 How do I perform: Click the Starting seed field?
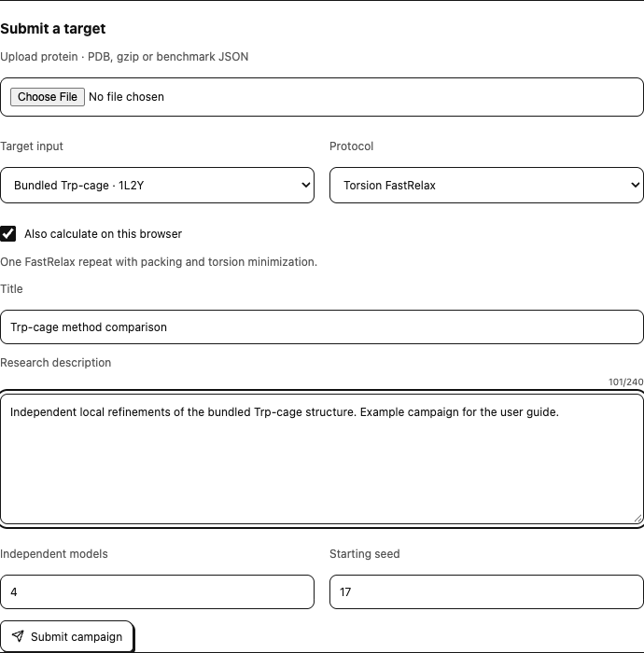tap(486, 591)
